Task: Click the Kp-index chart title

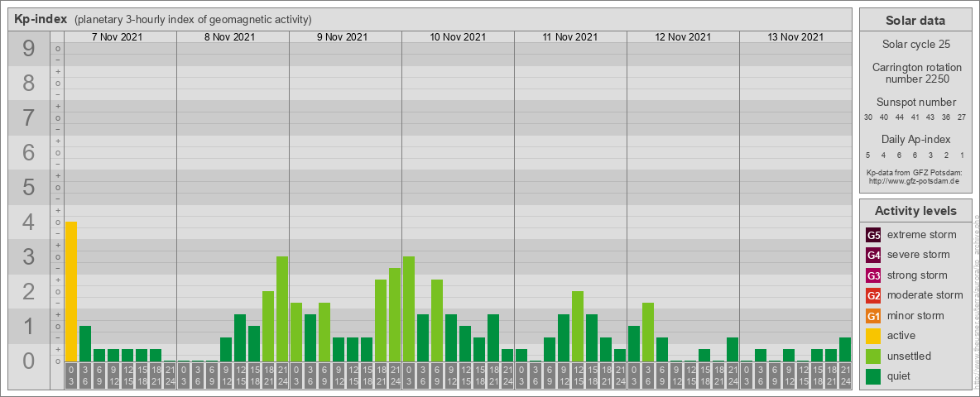Action: (x=41, y=19)
